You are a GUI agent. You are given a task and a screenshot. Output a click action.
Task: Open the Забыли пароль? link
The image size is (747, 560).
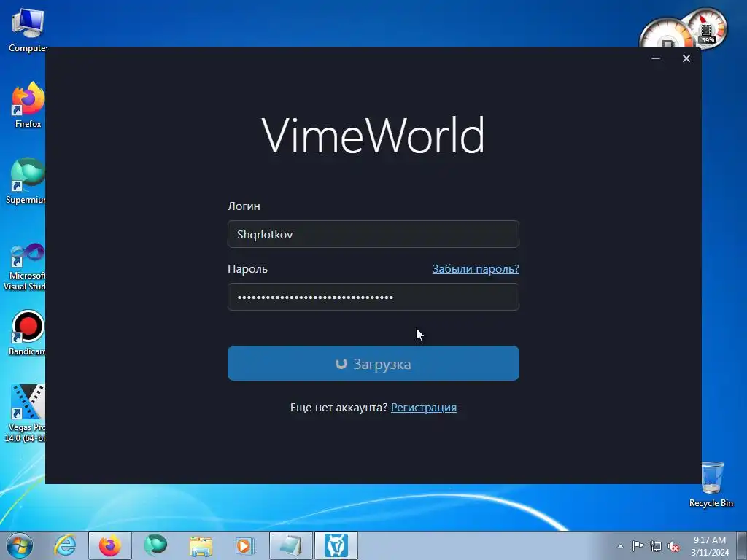pos(476,268)
